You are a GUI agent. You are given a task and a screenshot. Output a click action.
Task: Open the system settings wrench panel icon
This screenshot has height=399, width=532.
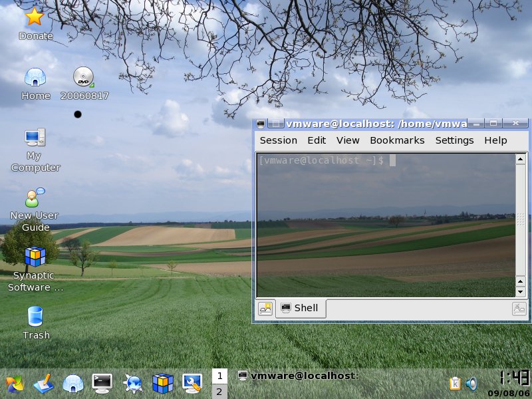[x=192, y=384]
